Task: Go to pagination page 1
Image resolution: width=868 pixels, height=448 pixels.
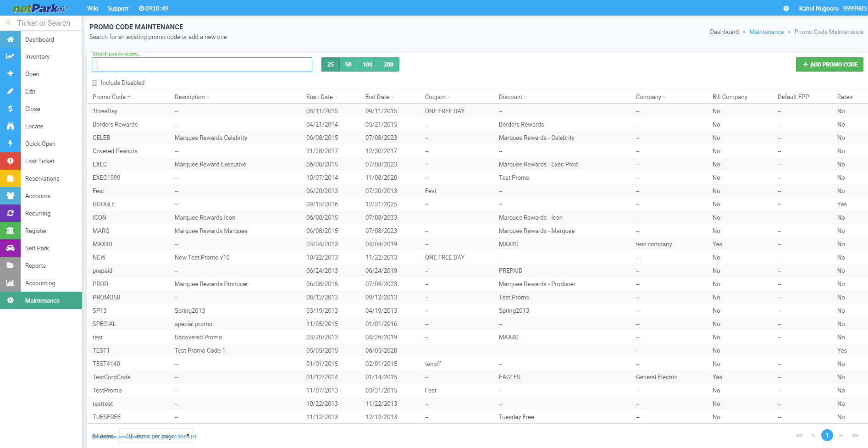Action: [827, 435]
